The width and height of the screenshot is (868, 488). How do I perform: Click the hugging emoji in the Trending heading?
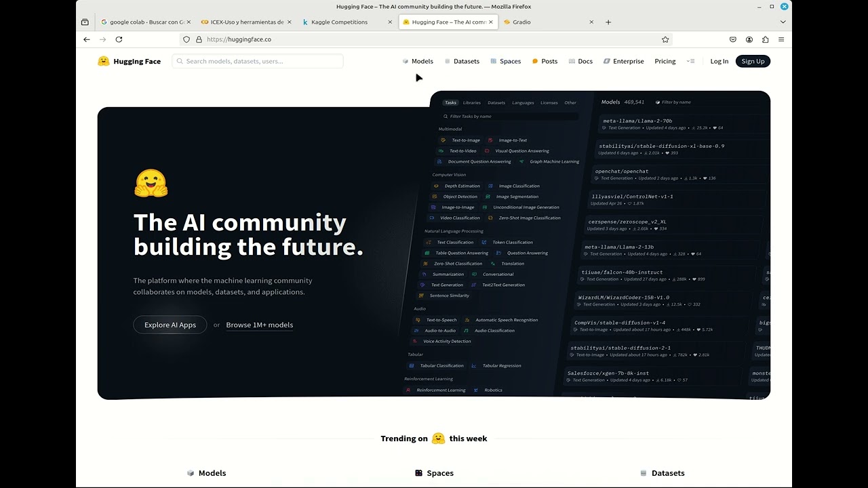click(439, 439)
